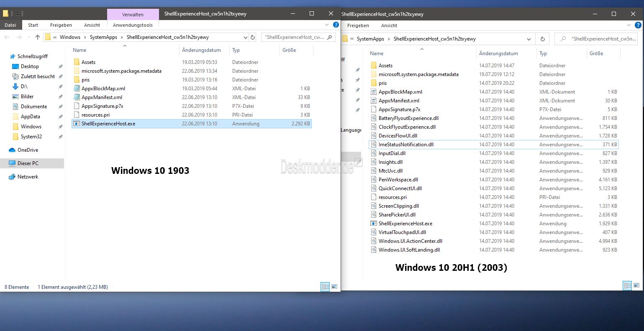Select ShellExperienceHost.exe icon in left window

pos(76,124)
